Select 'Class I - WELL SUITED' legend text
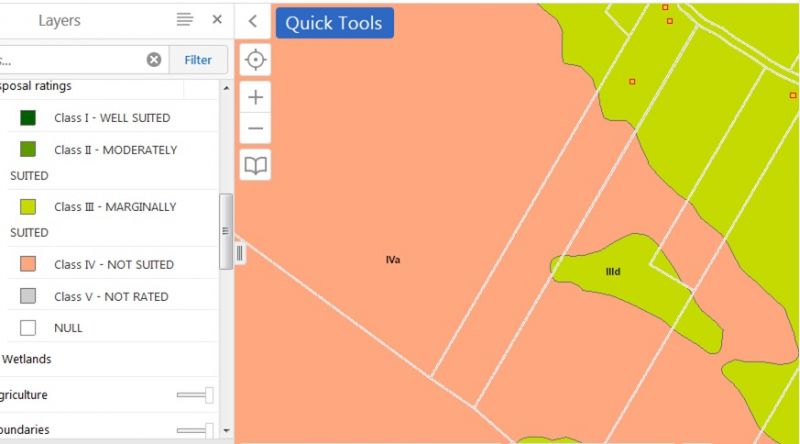The image size is (800, 444). tap(112, 118)
